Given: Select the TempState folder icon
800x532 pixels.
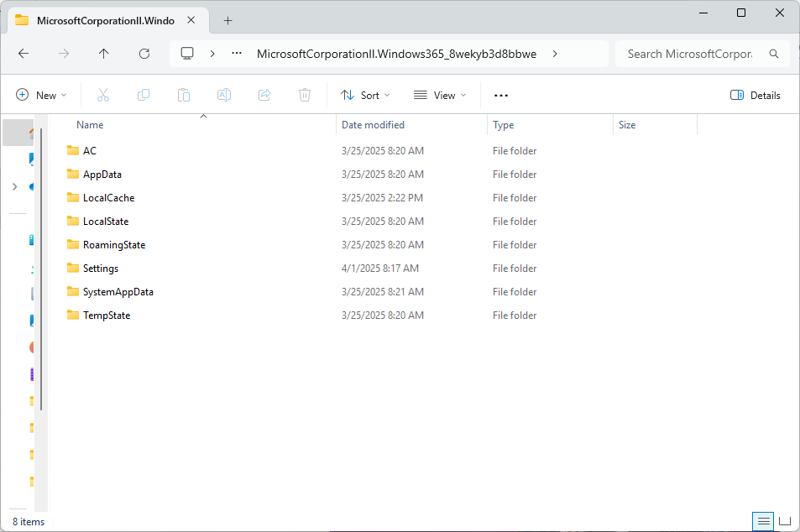Looking at the screenshot, I should (73, 316).
